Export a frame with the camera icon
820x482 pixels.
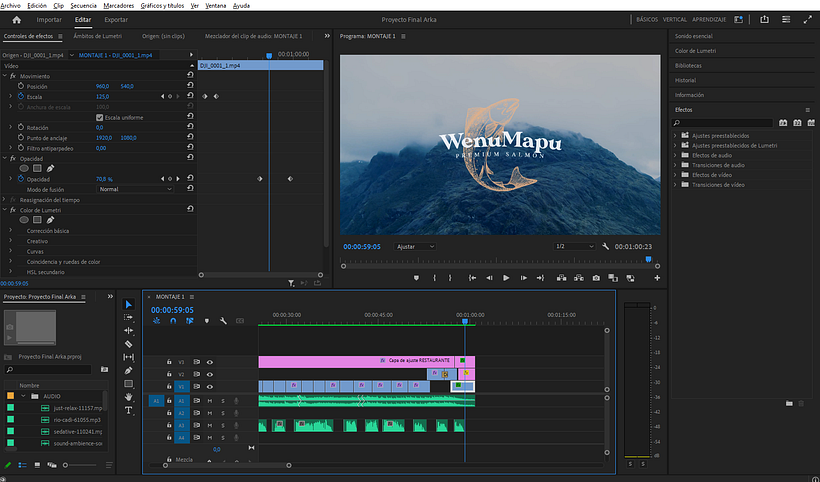(596, 278)
